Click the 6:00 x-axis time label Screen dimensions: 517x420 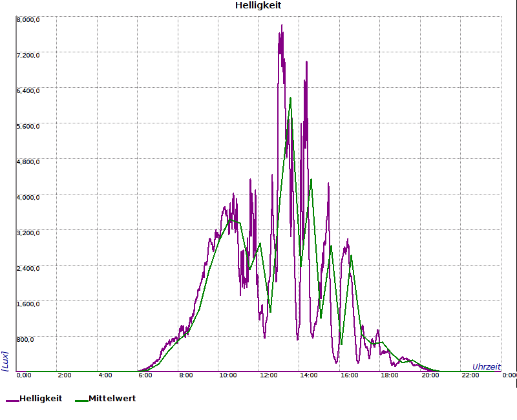click(145, 375)
